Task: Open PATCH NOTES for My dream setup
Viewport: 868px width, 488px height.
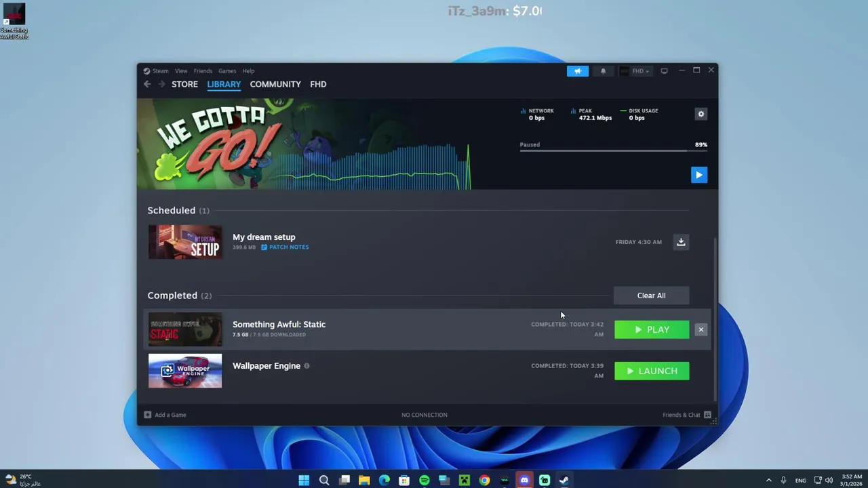Action: pos(285,247)
